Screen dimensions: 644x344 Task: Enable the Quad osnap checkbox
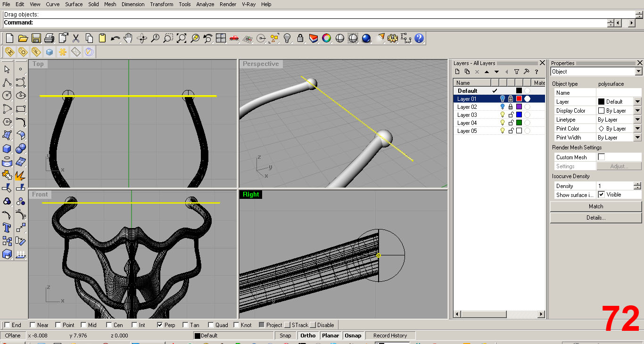(x=211, y=325)
